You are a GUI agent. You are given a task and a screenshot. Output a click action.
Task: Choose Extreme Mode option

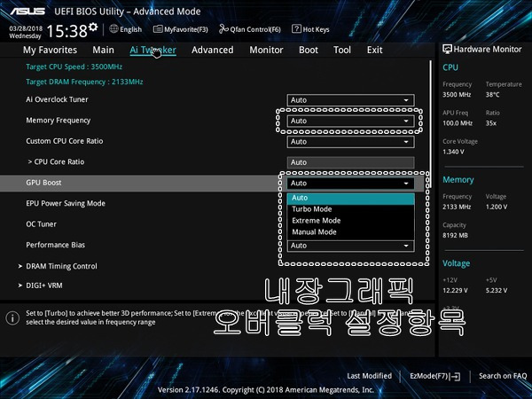point(350,221)
